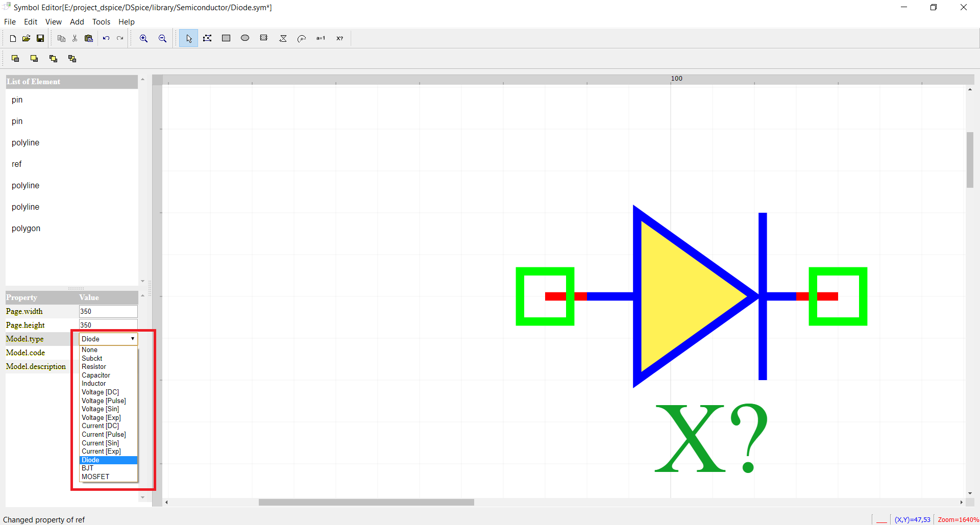Click the bring-to-front layer order icon
Viewport: 980px width, 525px height.
click(15, 58)
